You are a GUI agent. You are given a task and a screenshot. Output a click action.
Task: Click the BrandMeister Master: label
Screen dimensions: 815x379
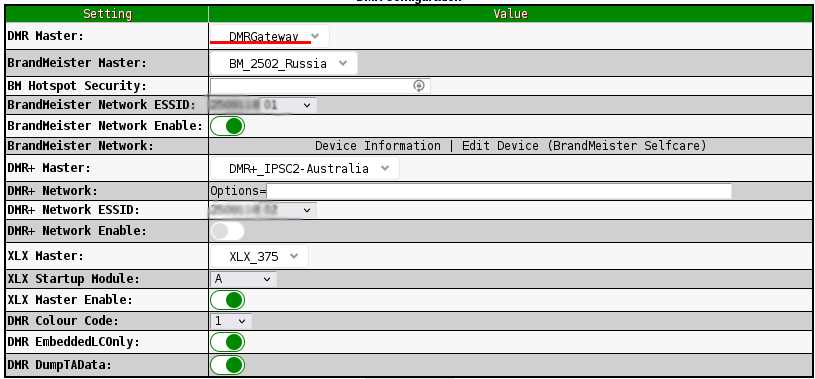pyautogui.click(x=77, y=63)
